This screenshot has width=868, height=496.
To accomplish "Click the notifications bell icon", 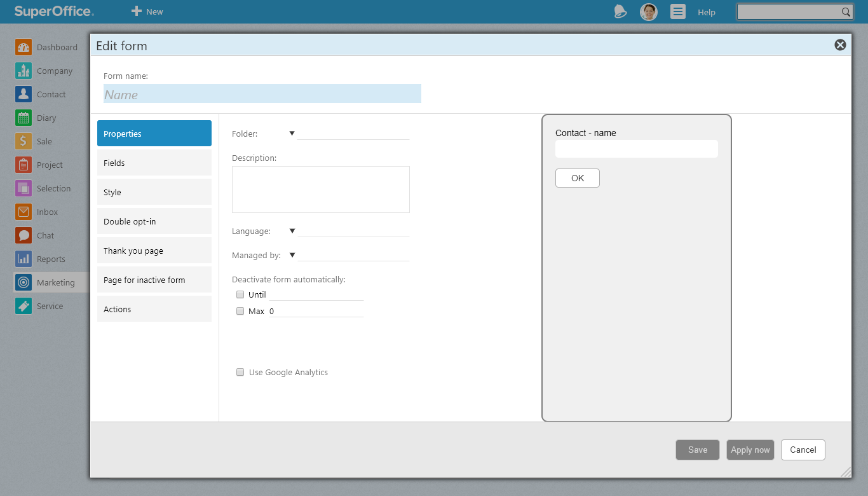I will (x=620, y=11).
